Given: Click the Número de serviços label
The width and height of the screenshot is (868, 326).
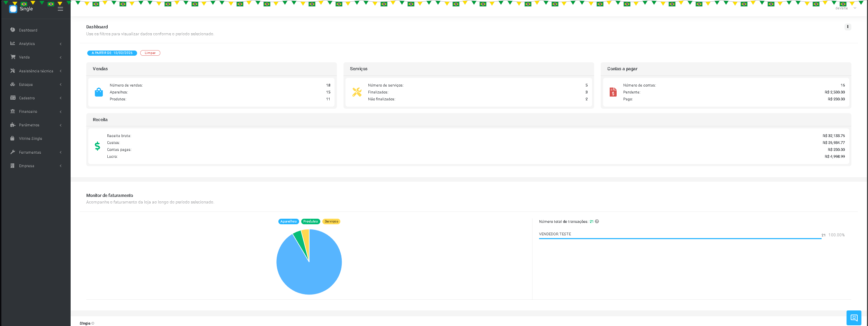Looking at the screenshot, I should pos(386,85).
